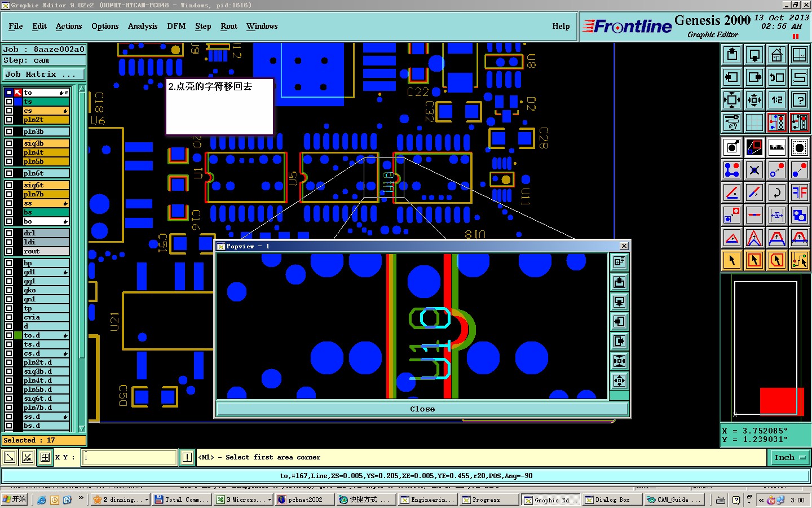
Task: Open the Inch units dropdown
Action: [789, 458]
